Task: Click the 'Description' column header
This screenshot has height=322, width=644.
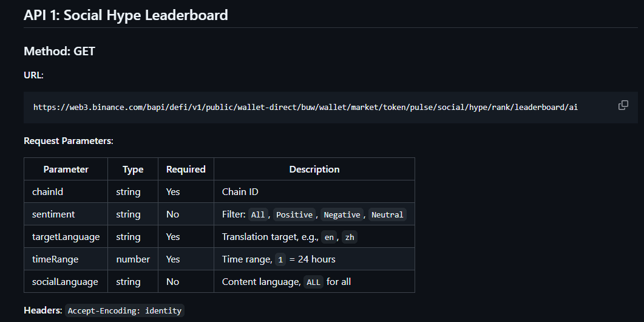Action: point(314,170)
